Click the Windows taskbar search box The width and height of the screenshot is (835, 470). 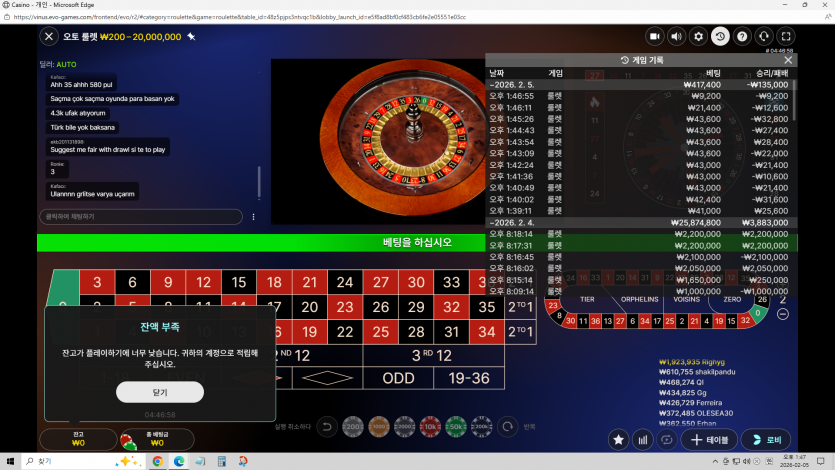click(83, 461)
